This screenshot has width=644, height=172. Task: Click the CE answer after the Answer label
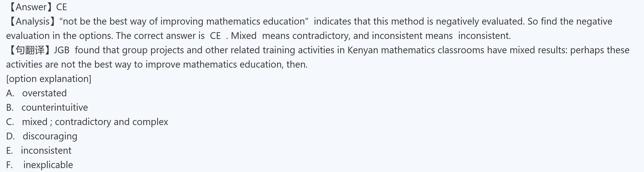(x=62, y=7)
